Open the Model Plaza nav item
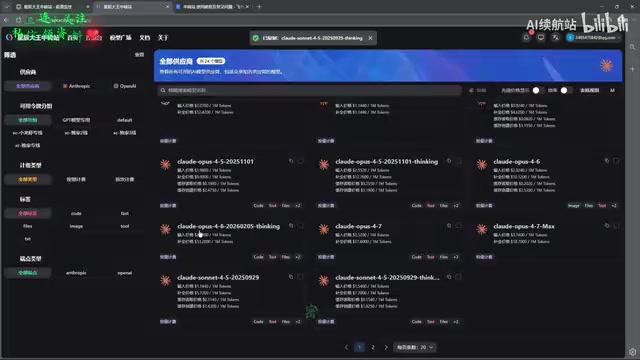The width and height of the screenshot is (640, 360). pos(120,38)
